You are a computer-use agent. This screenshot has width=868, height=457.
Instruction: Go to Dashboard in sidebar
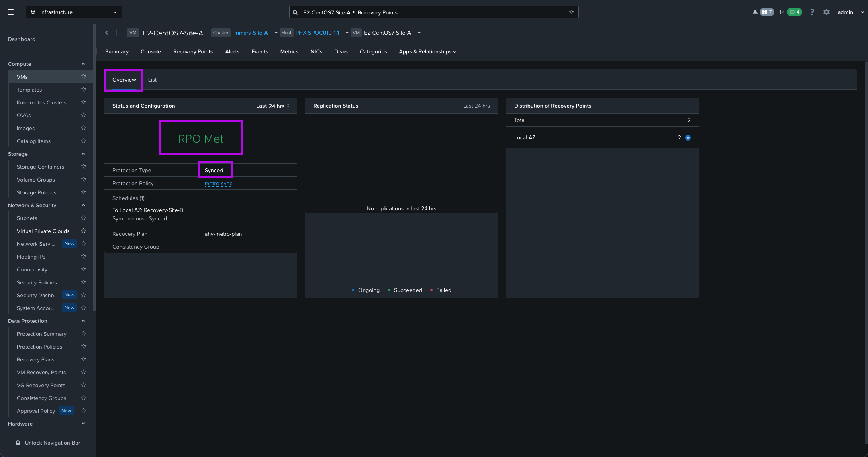point(22,39)
